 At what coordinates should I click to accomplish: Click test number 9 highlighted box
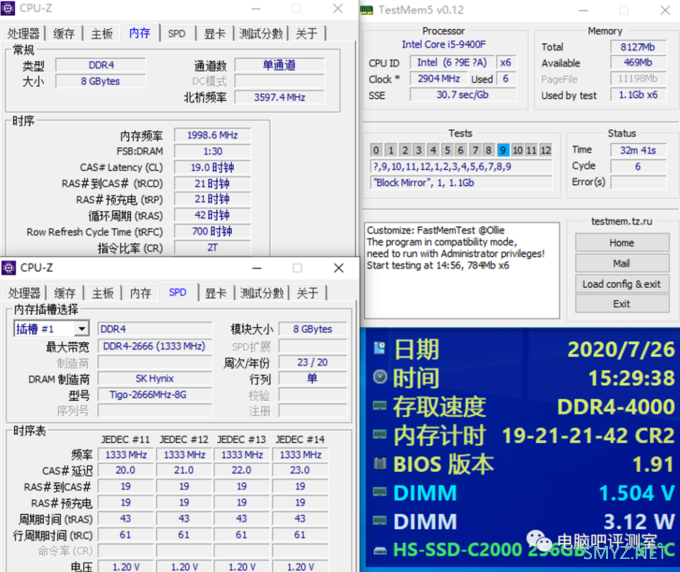(502, 150)
